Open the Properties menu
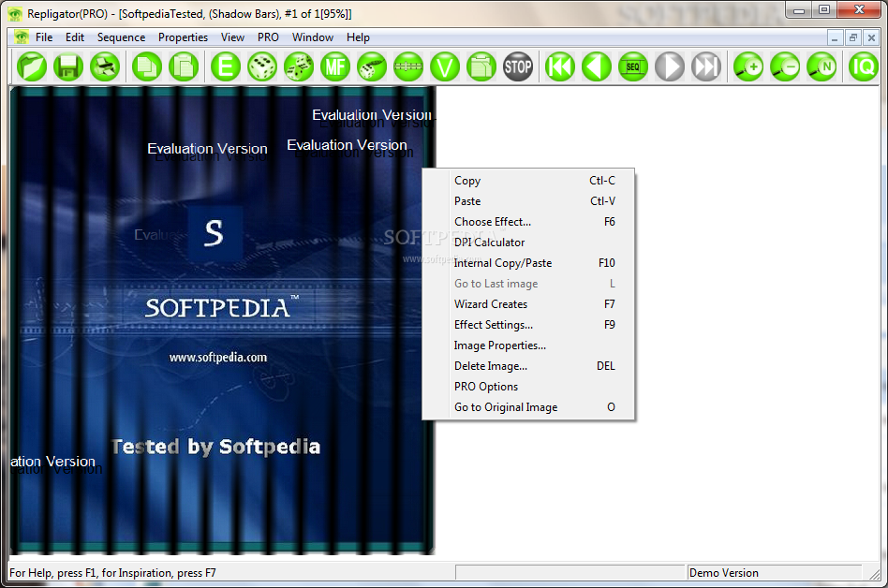The width and height of the screenshot is (888, 588). pos(183,37)
